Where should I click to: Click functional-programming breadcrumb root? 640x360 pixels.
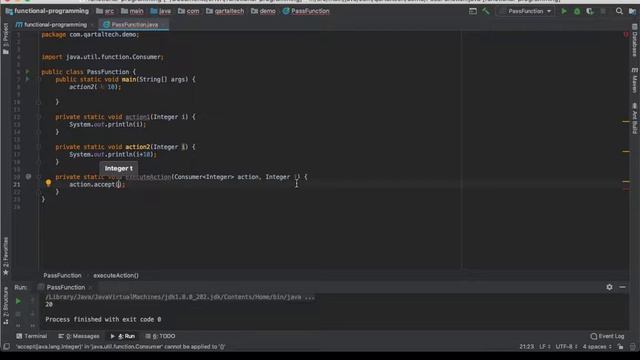47,11
